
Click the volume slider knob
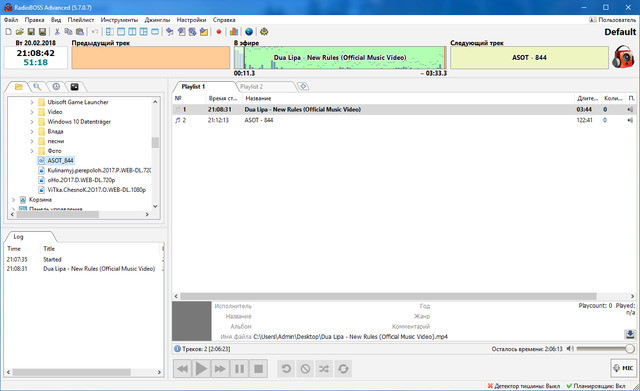point(630,349)
